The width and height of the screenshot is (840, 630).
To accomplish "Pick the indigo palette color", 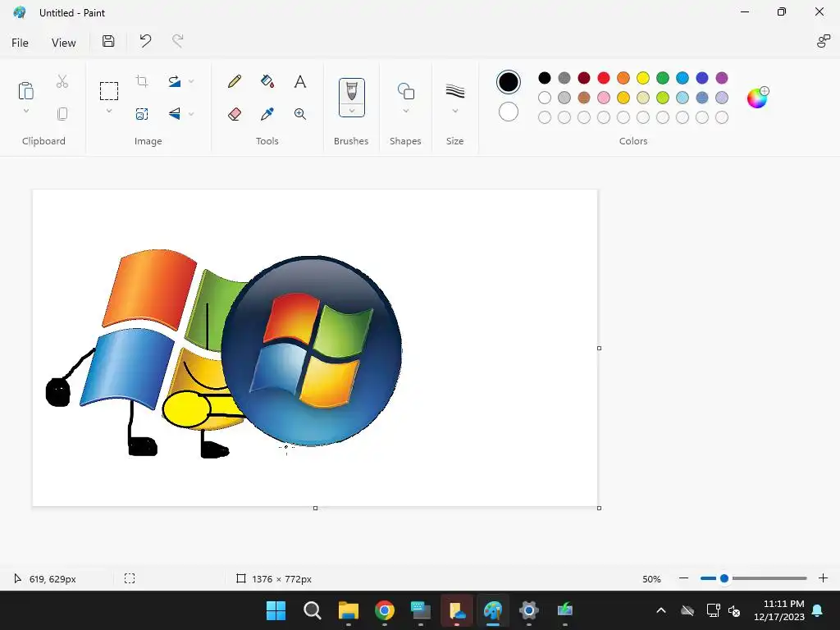I will (702, 78).
